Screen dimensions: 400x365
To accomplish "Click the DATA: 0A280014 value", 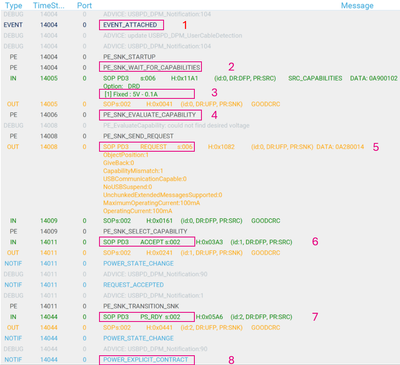I will point(340,147).
